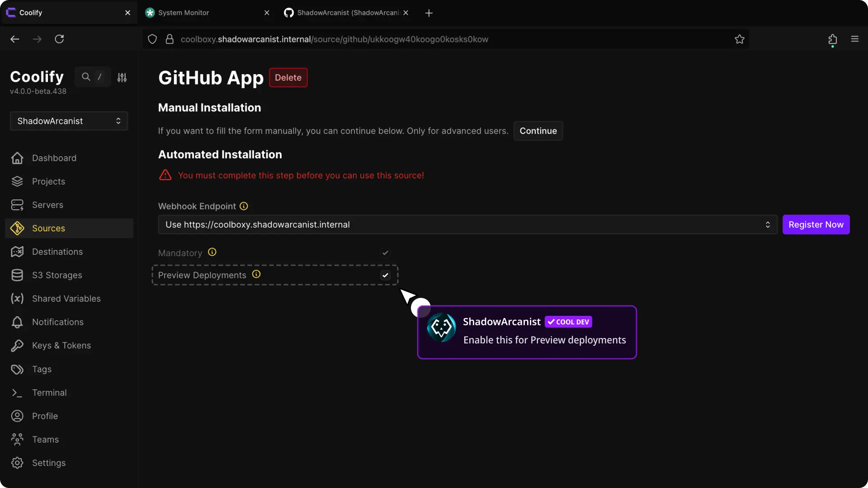Click the Mandatory checkbox
Screen dimensions: 868x488
[385, 253]
